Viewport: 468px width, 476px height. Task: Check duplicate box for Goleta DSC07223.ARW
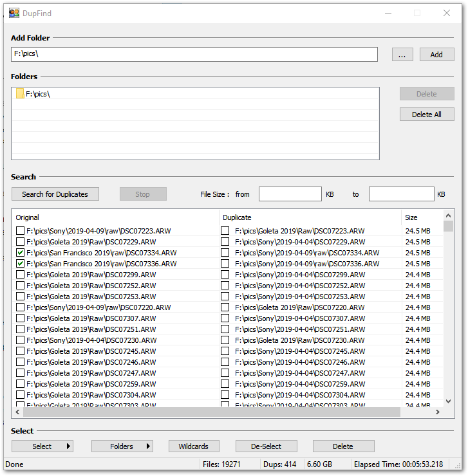(x=225, y=231)
